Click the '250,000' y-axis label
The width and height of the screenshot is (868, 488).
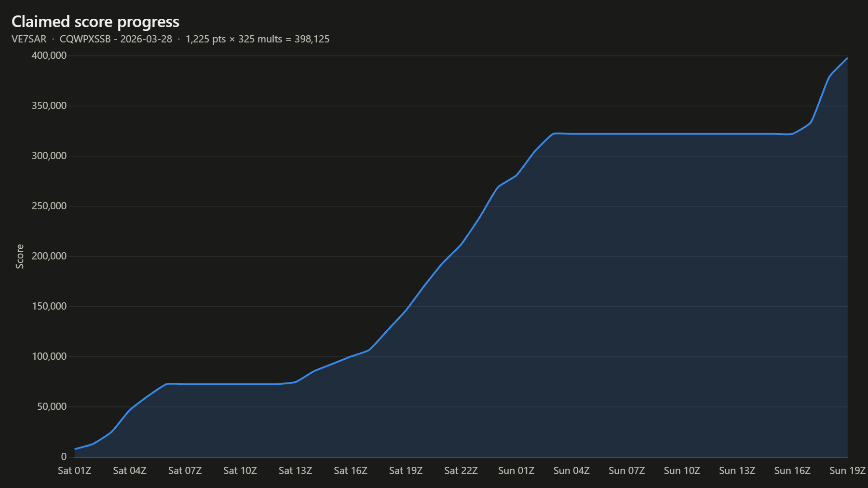tap(49, 206)
